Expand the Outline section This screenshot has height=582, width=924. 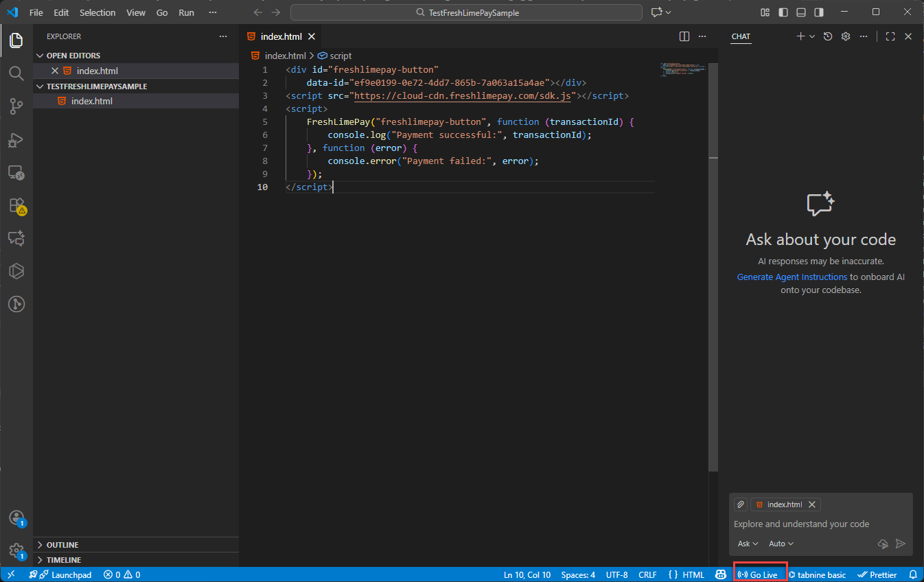[x=62, y=545]
